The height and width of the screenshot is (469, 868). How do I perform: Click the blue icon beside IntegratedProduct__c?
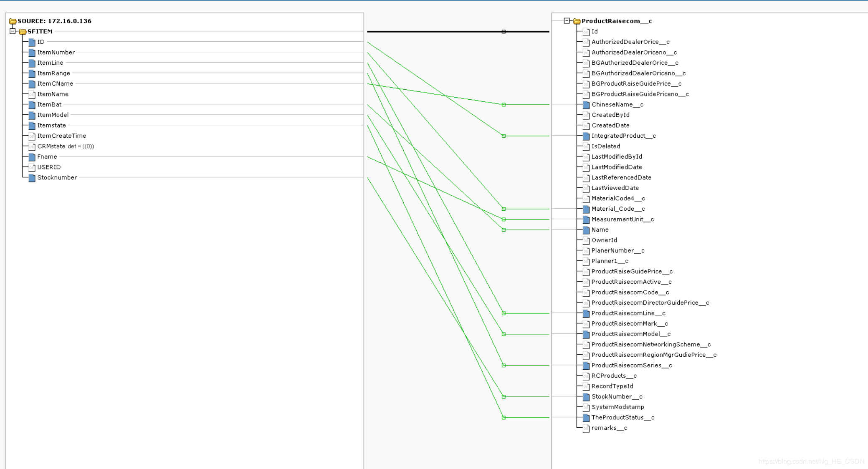[x=586, y=136]
